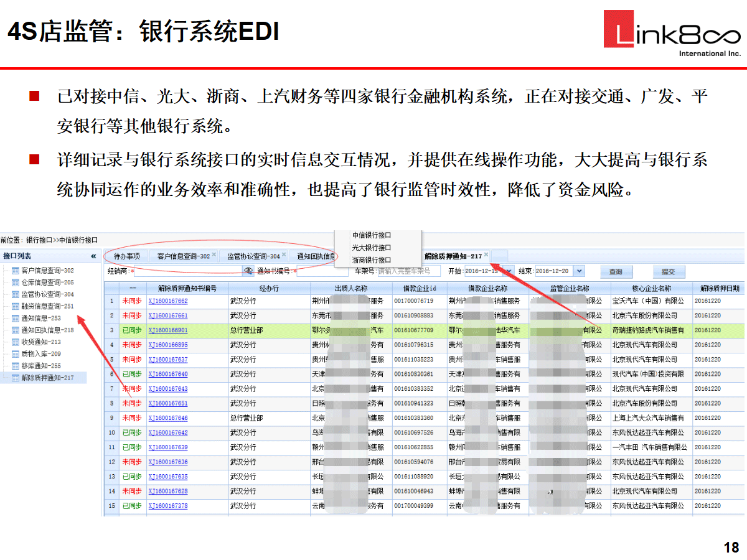Choose 光大银行接口 from the popup menu
The height and width of the screenshot is (560, 747).
(x=372, y=248)
